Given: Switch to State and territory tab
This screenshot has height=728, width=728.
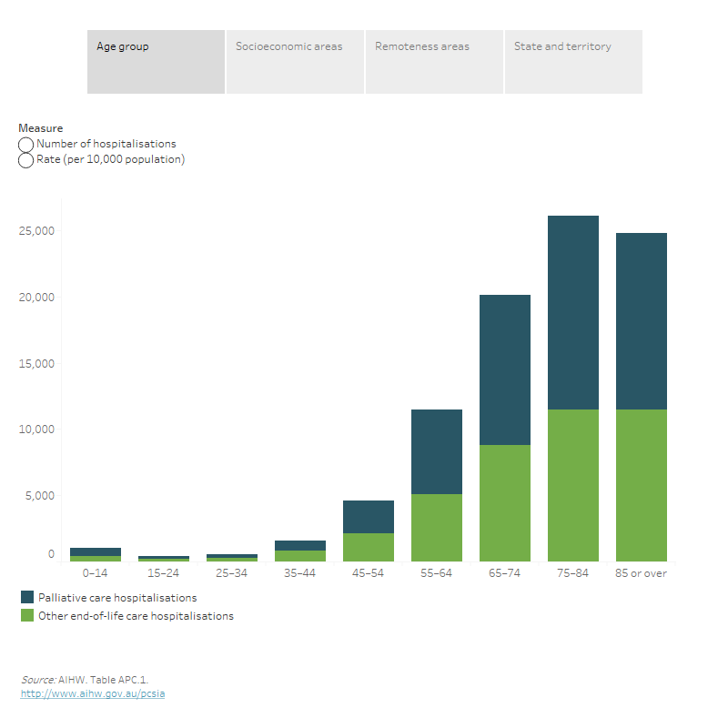Looking at the screenshot, I should coord(573,61).
